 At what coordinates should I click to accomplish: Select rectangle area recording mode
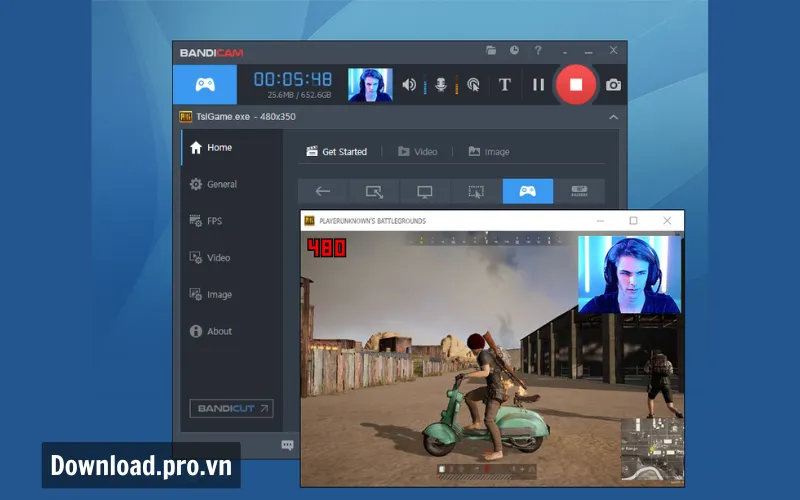point(374,191)
